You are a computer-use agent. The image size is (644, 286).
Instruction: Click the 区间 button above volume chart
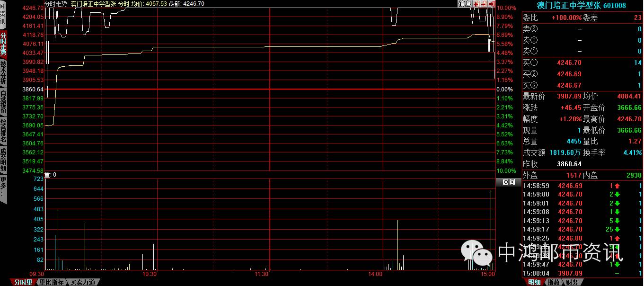[x=508, y=182]
